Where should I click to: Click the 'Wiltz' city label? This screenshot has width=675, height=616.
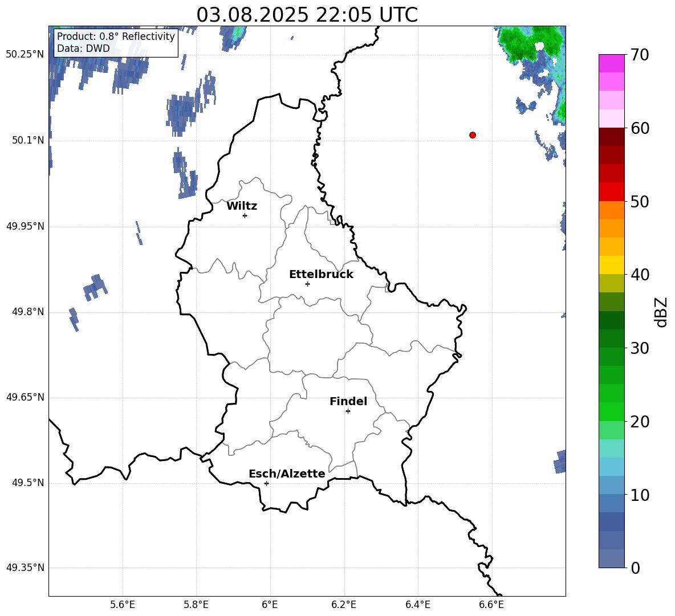click(242, 206)
